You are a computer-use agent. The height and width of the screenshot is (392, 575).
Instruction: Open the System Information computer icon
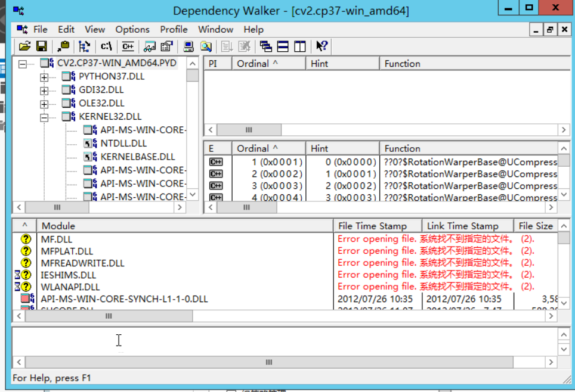coord(188,46)
